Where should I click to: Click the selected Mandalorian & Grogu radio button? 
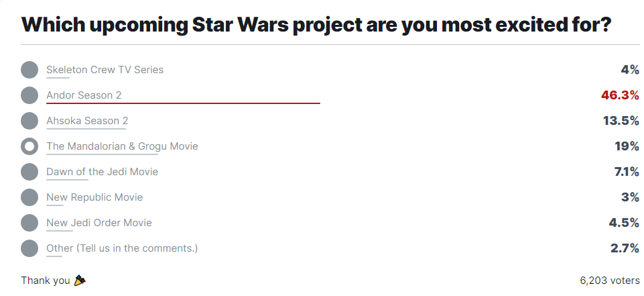click(x=29, y=146)
